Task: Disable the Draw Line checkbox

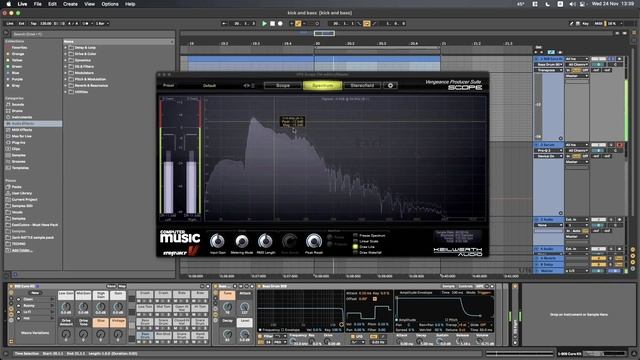Action: (355, 247)
